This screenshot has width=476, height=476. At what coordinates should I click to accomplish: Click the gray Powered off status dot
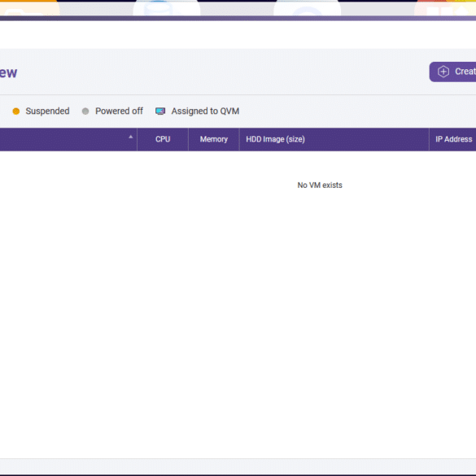(x=85, y=111)
